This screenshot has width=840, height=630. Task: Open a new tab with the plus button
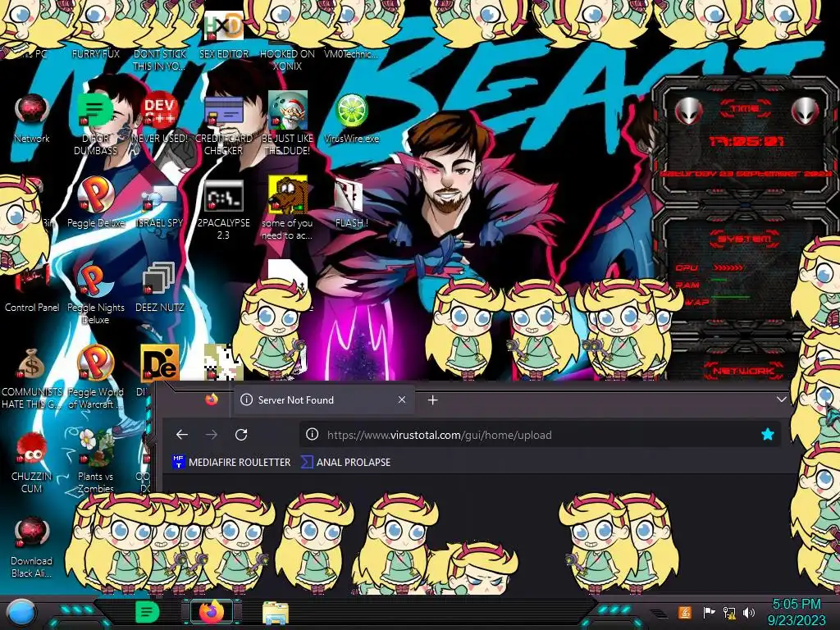click(433, 399)
